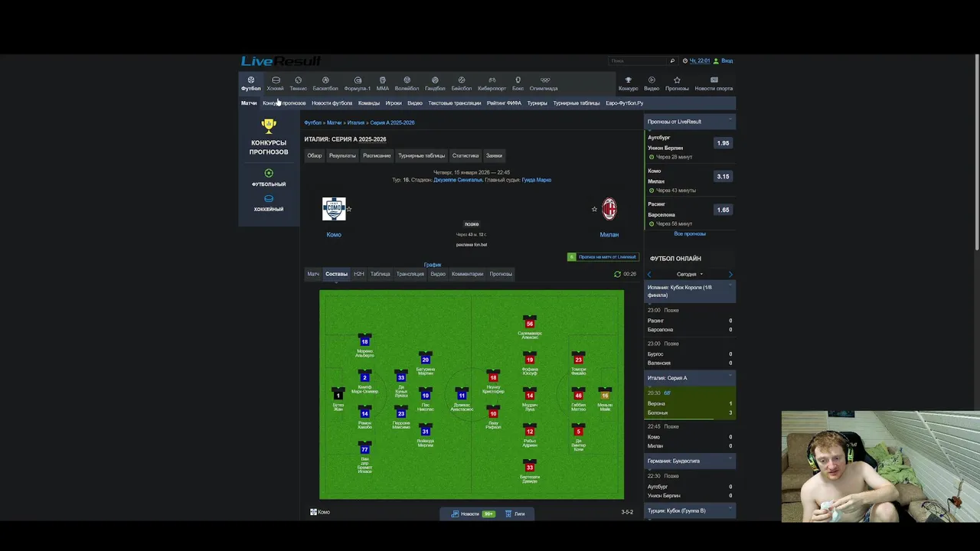Click Все прогнозы link
980x551 pixels.
[690, 233]
